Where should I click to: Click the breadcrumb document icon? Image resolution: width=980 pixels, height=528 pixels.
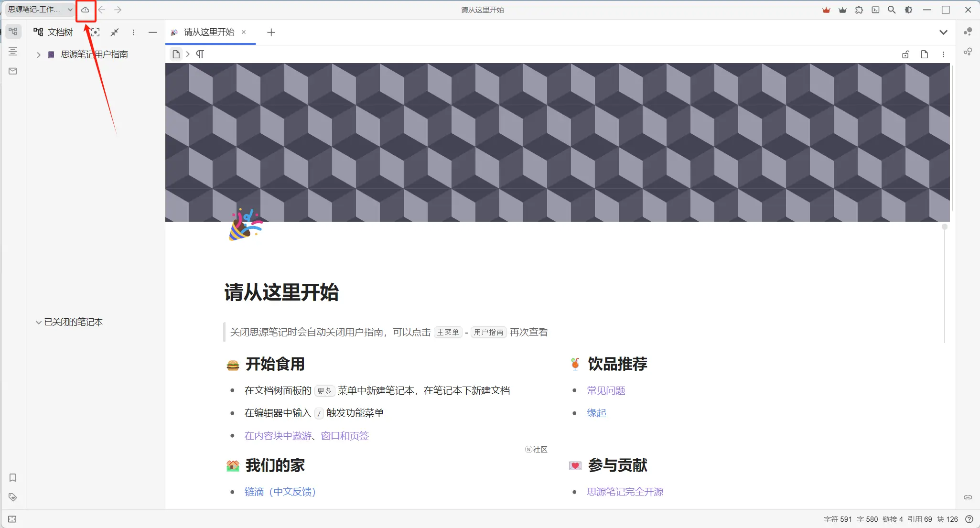[x=176, y=54]
